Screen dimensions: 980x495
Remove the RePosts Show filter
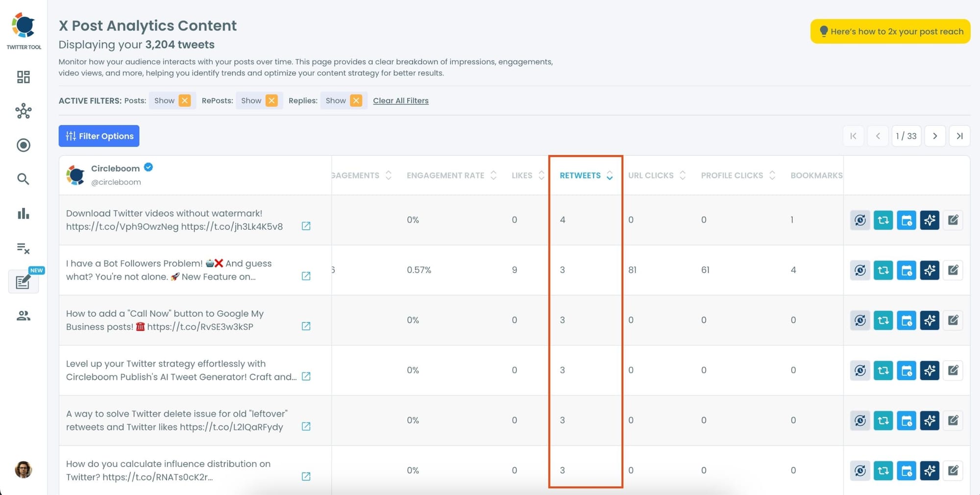point(271,100)
